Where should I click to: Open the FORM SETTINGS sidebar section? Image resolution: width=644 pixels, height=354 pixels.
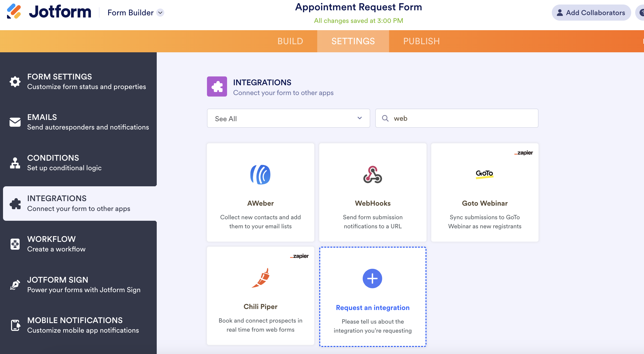tap(78, 81)
